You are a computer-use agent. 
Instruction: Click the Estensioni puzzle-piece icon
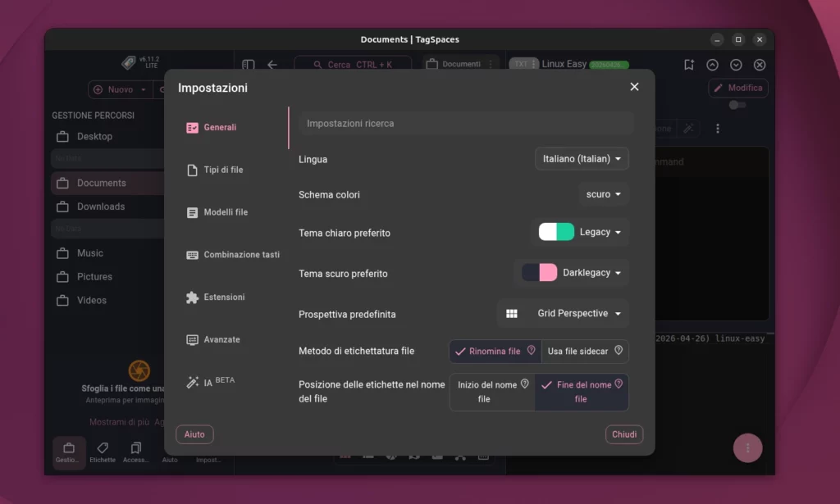[x=190, y=297]
